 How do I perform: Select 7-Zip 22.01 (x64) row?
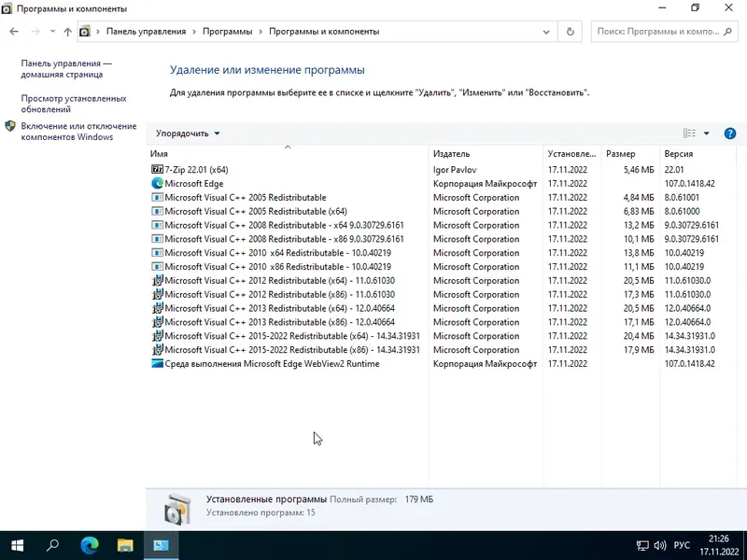click(441, 170)
